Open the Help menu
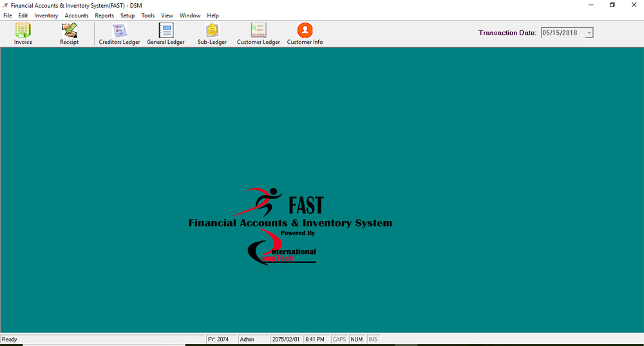The height and width of the screenshot is (346, 644). click(213, 15)
